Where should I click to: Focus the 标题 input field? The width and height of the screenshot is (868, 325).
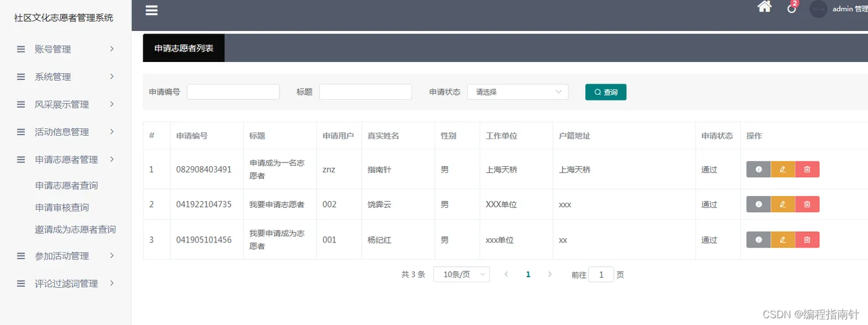[x=365, y=92]
